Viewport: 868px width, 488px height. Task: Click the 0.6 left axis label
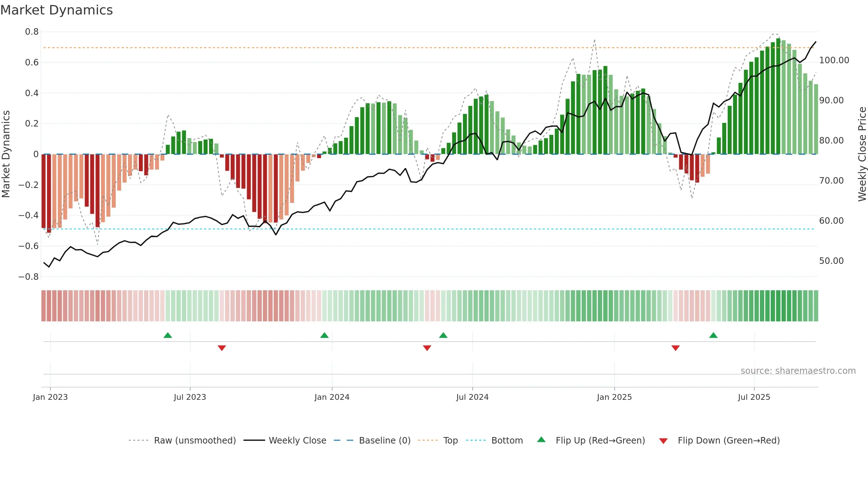click(x=32, y=63)
